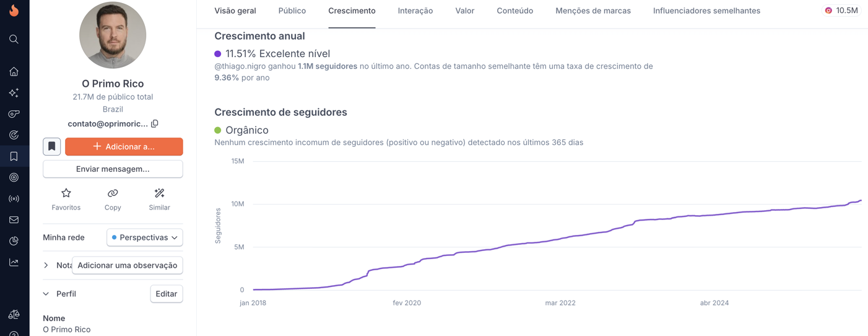Copy the contact email address
Viewport: 868px width, 336px height.
point(155,123)
